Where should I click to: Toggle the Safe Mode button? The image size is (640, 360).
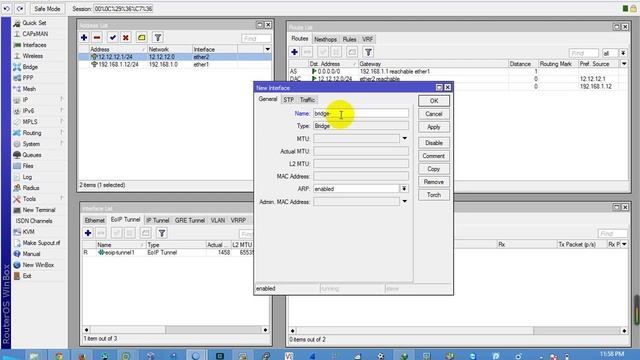(x=47, y=9)
